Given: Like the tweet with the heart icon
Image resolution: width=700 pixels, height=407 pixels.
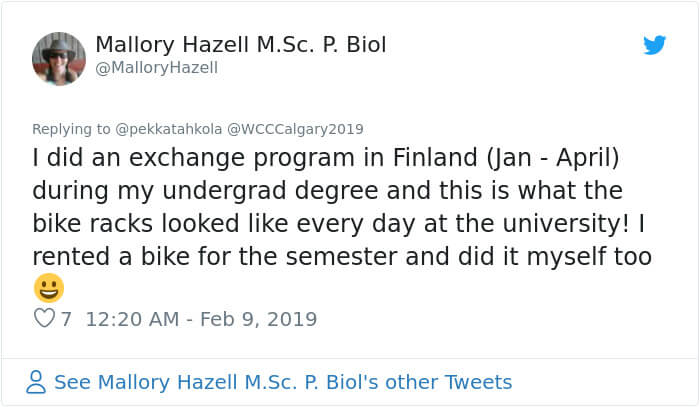Looking at the screenshot, I should (44, 319).
